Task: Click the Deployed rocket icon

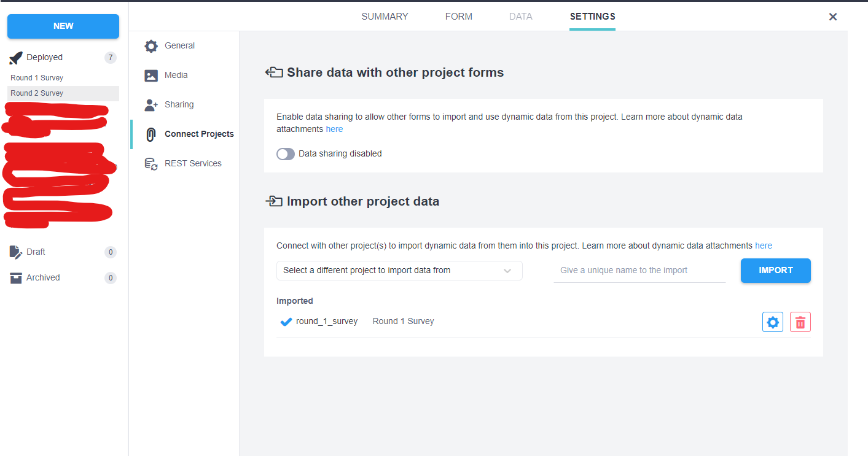Action: click(16, 58)
